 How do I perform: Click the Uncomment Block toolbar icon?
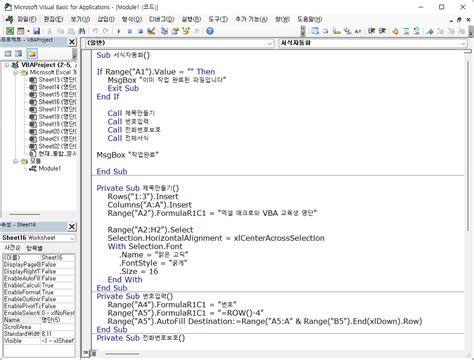[x=417, y=31]
